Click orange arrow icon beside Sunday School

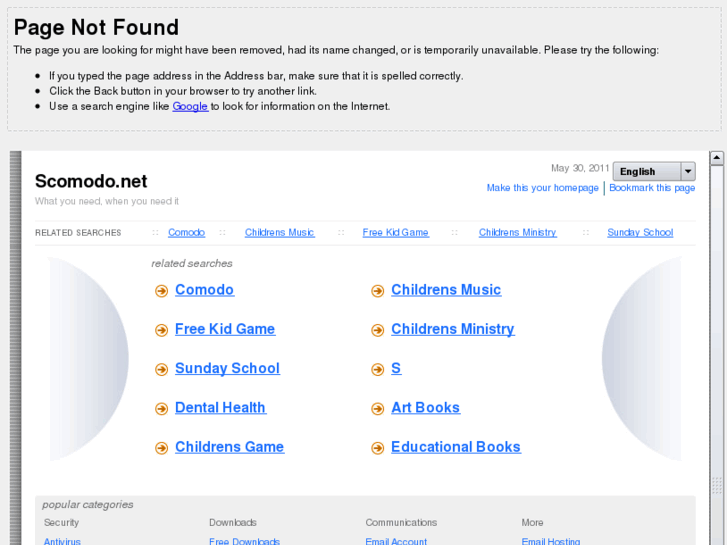[x=161, y=369]
